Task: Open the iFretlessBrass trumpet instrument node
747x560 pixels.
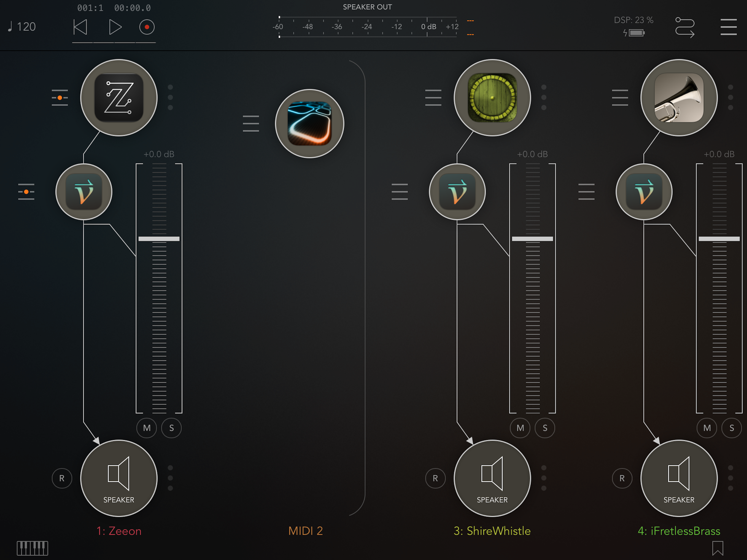Action: point(679,98)
